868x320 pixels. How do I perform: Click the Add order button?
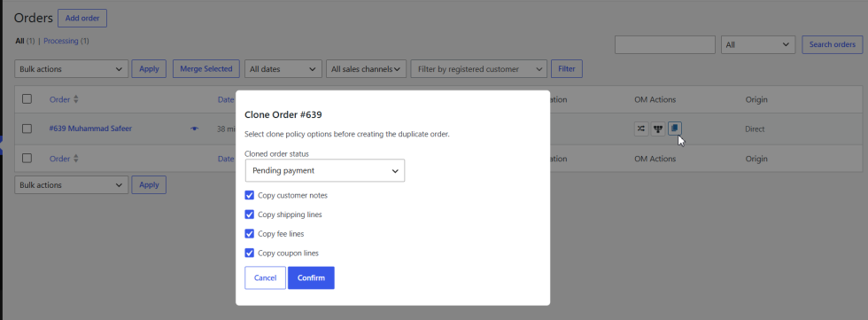point(82,19)
